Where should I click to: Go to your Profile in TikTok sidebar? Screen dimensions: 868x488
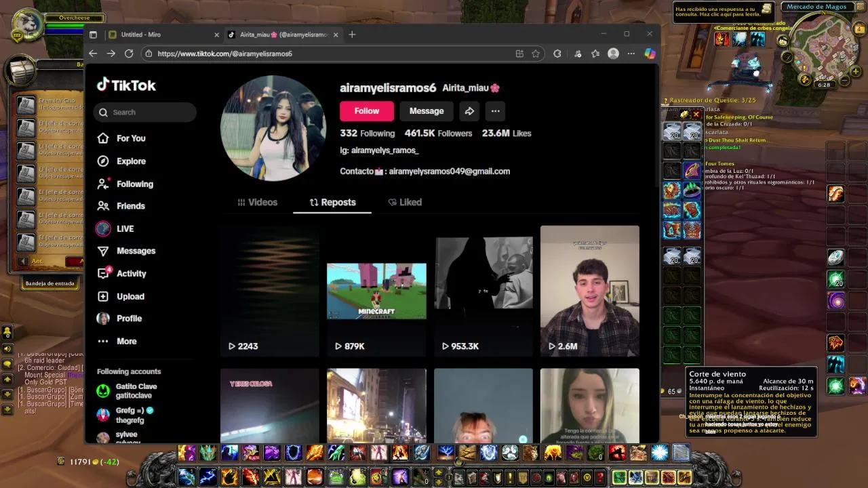pyautogui.click(x=121, y=319)
